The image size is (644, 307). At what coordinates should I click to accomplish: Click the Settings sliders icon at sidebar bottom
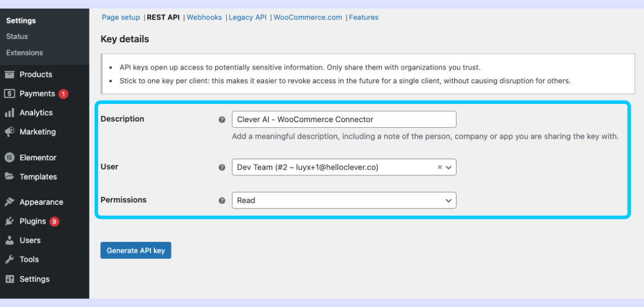(10, 279)
